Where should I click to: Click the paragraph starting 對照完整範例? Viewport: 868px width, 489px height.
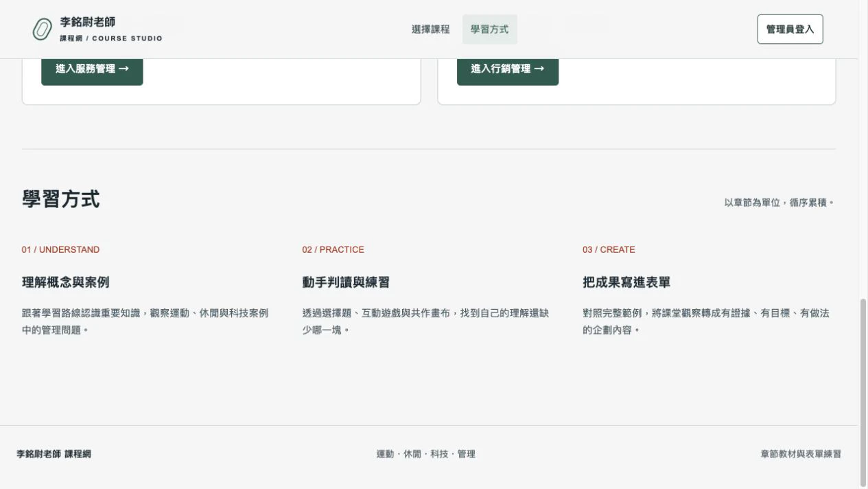click(x=706, y=321)
